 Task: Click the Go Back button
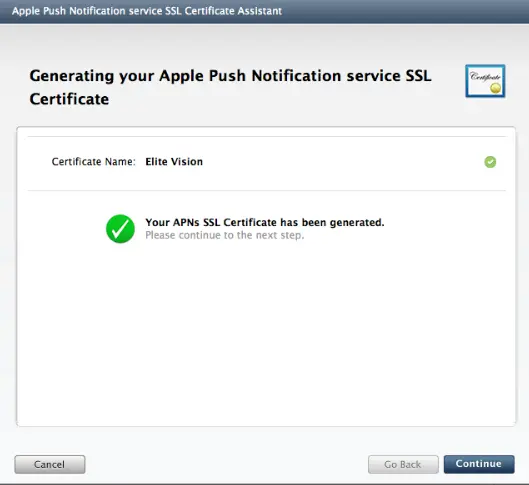403,464
